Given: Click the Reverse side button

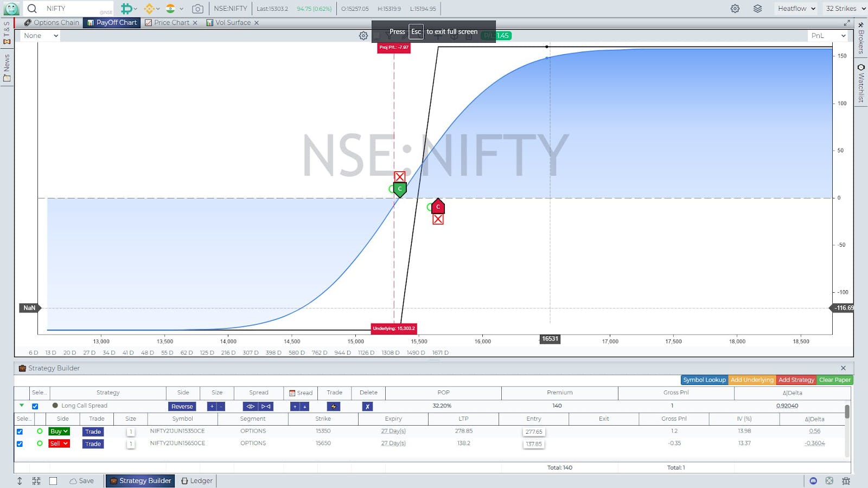Looking at the screenshot, I should [x=182, y=406].
